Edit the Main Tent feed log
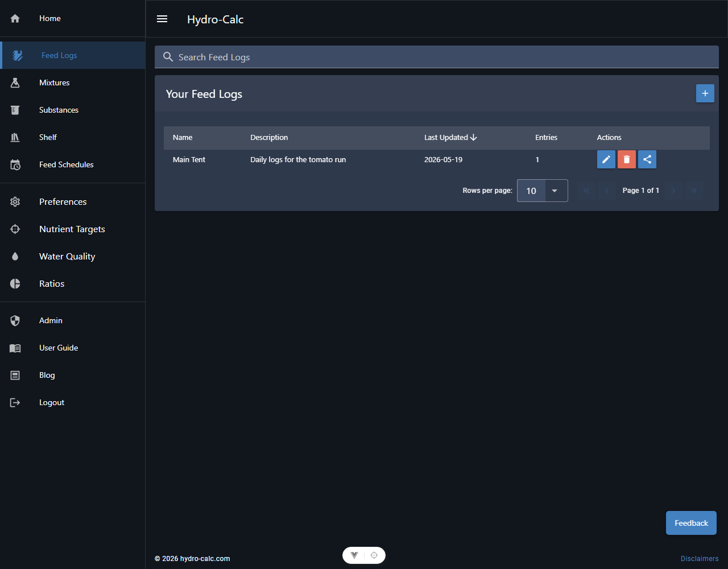 [x=606, y=159]
